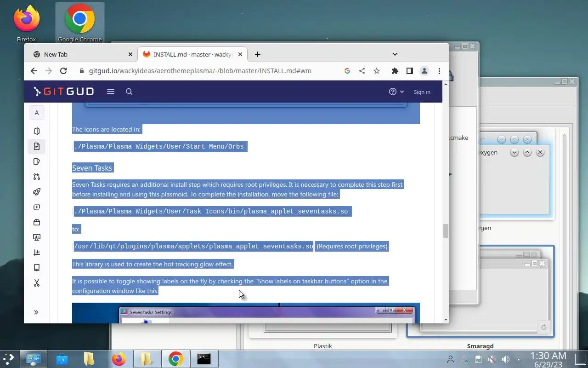View the site lock icon info
The height and width of the screenshot is (368, 588).
coord(82,71)
